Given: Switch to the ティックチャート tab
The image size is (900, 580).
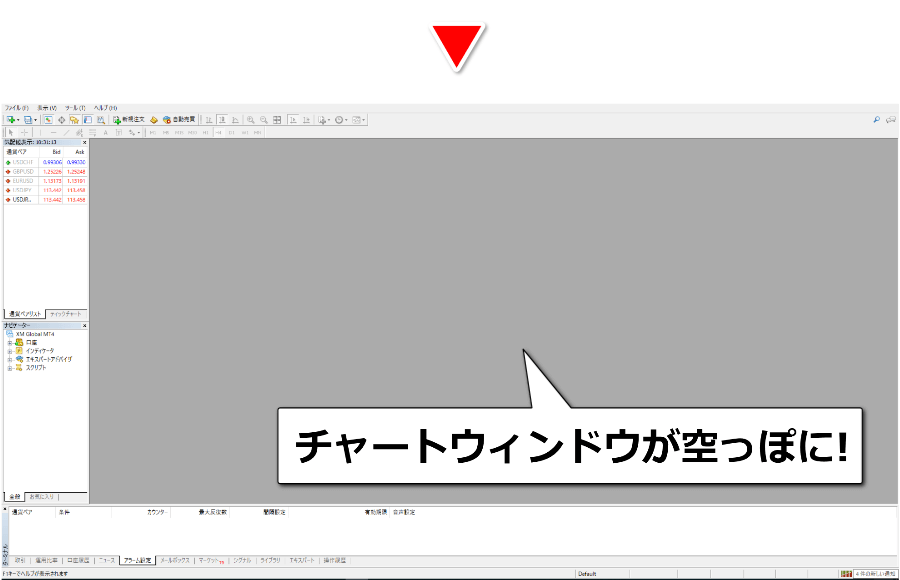Looking at the screenshot, I should tap(65, 314).
